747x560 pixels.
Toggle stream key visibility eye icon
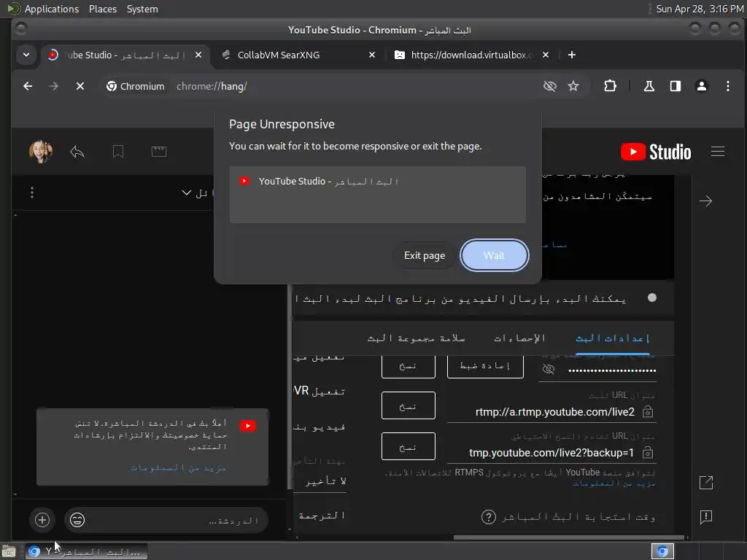pyautogui.click(x=549, y=369)
